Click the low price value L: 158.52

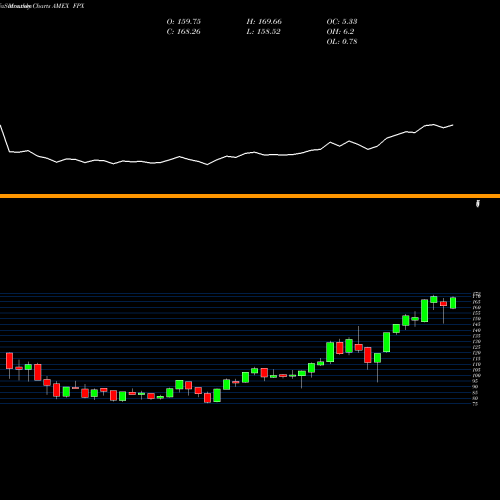pos(264,32)
